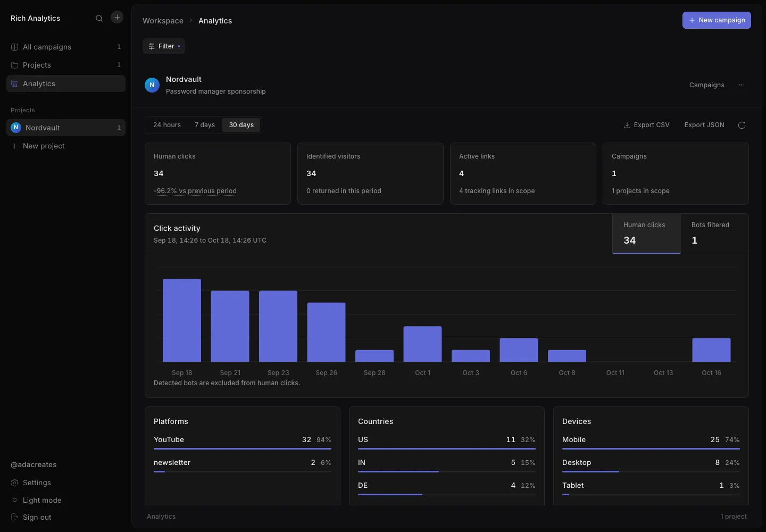Image resolution: width=766 pixels, height=532 pixels.
Task: Click the Sep 26 chart bar
Action: [326, 332]
